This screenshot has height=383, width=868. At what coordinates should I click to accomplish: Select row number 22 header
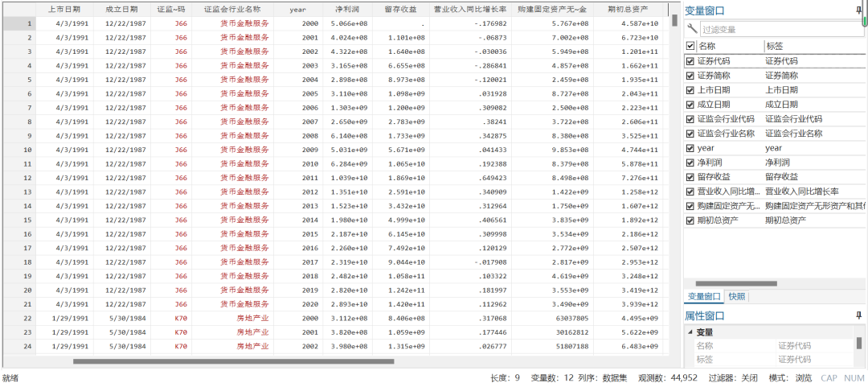(x=20, y=318)
